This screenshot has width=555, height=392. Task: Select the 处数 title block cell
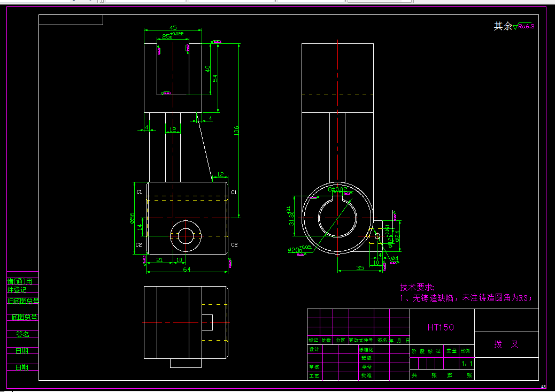click(x=326, y=340)
